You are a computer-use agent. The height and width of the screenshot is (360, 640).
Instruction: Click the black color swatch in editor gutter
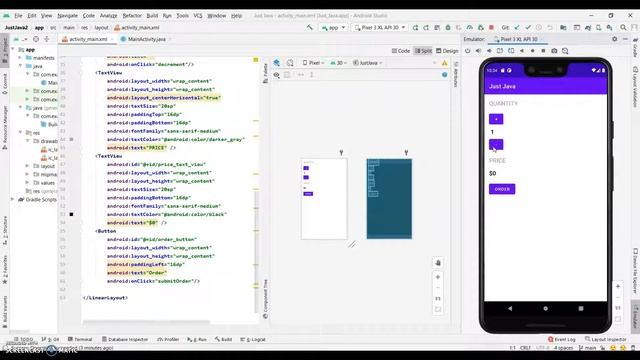tap(71, 214)
